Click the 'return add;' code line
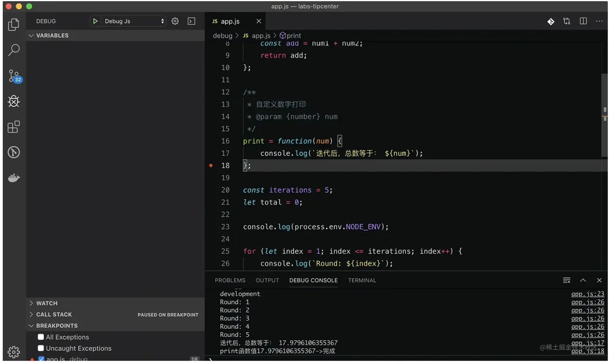The image size is (609, 364). click(x=284, y=55)
